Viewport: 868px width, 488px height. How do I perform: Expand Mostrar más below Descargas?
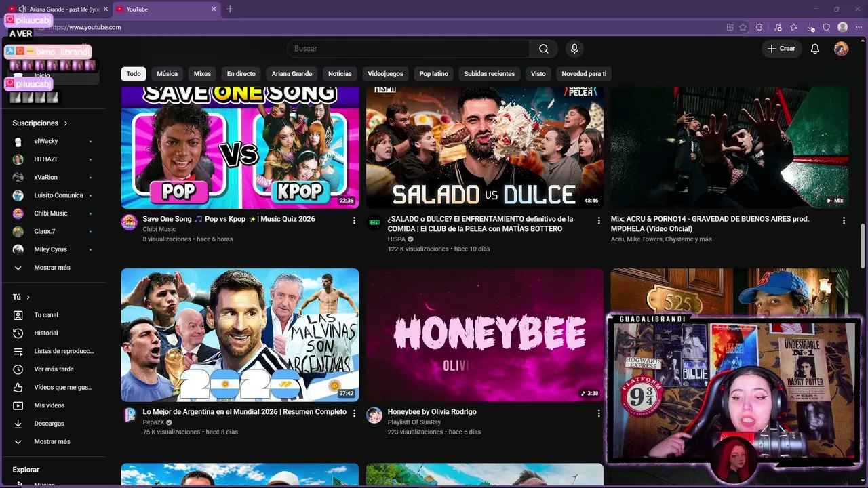pyautogui.click(x=52, y=442)
